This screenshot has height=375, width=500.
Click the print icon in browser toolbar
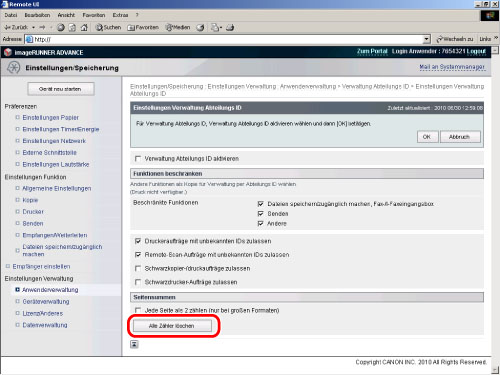point(230,27)
